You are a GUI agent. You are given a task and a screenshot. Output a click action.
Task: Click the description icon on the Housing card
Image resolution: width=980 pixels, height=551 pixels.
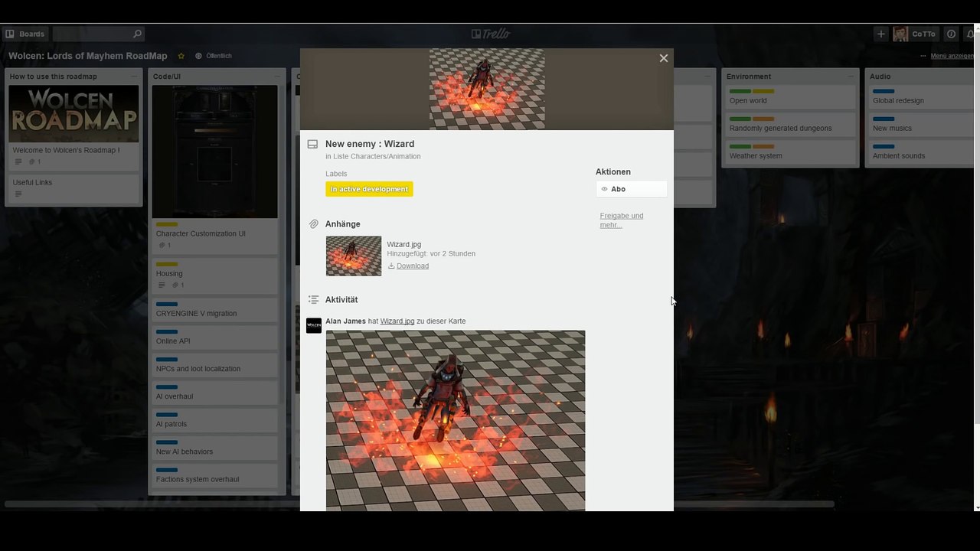click(x=162, y=285)
